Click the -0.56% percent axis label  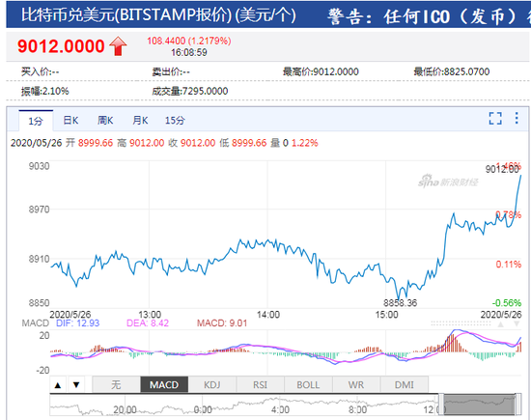(507, 303)
